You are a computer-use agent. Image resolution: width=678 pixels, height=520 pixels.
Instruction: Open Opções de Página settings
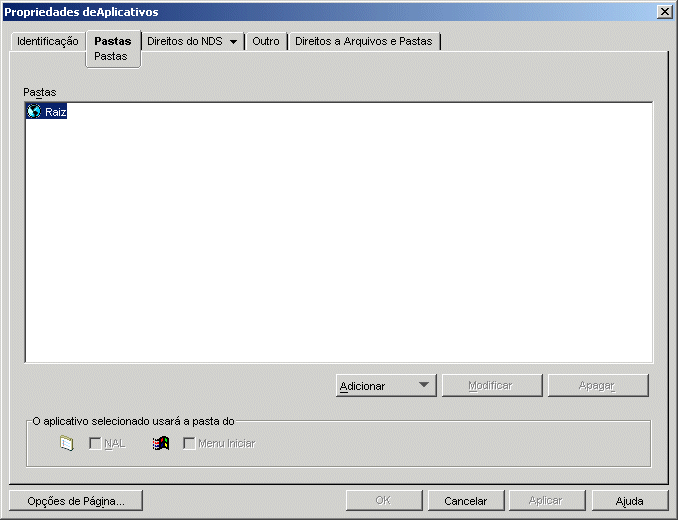coord(76,501)
